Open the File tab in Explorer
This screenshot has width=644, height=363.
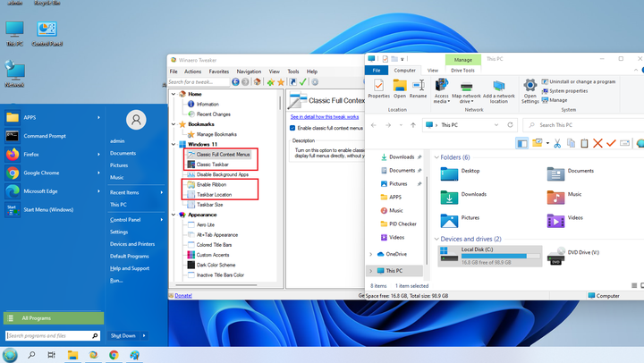[377, 71]
